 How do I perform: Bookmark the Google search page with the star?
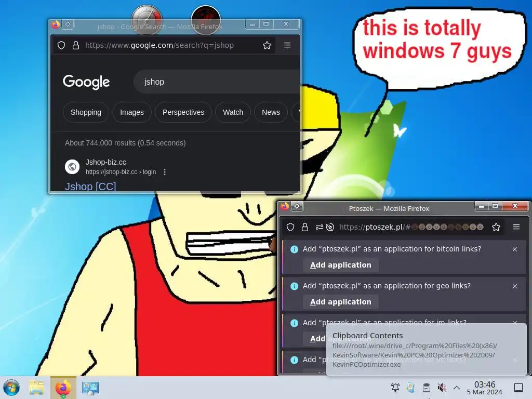coord(267,45)
